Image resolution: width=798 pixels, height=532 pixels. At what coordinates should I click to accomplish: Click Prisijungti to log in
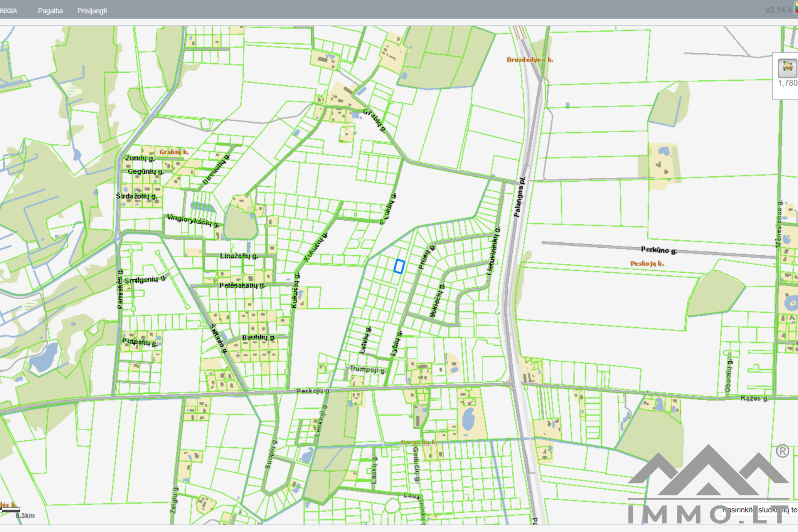tap(92, 11)
